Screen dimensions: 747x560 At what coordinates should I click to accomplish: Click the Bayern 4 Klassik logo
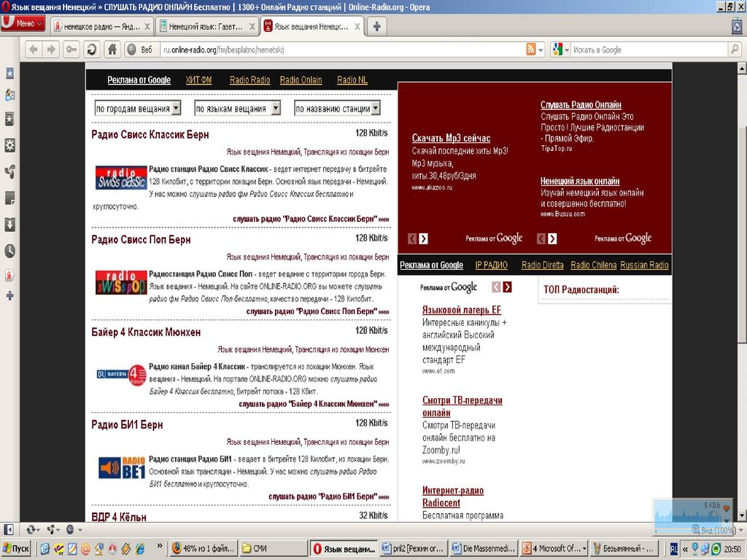tap(121, 375)
